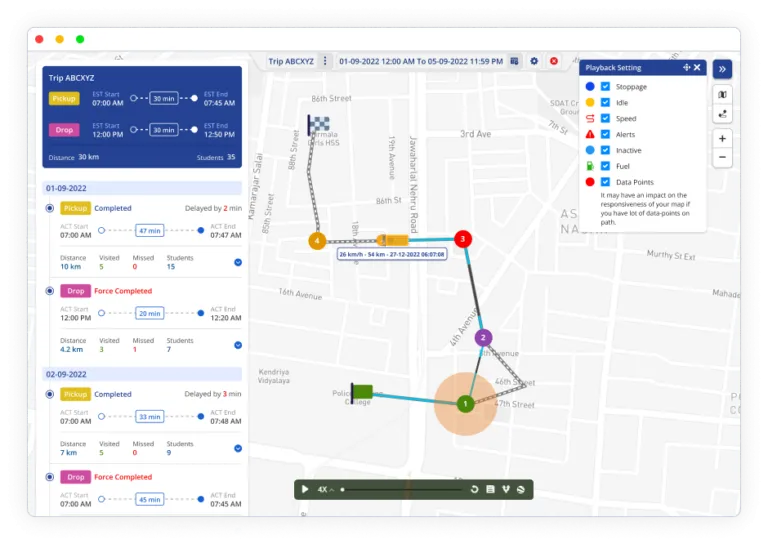Play the trip playback
The height and width of the screenshot is (544, 768).
pos(305,489)
